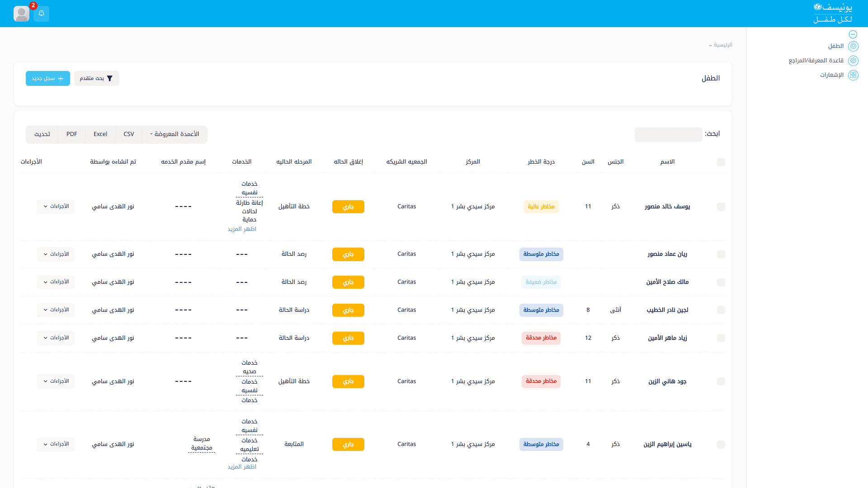Image resolution: width=868 pixels, height=488 pixels.
Task: Open الأجراءات dropdown for ريان عماد منصور
Action: [x=56, y=254]
